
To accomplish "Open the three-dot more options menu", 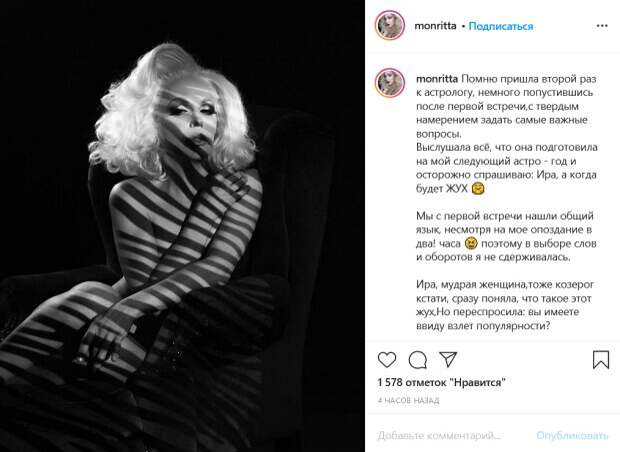I will click(x=602, y=26).
